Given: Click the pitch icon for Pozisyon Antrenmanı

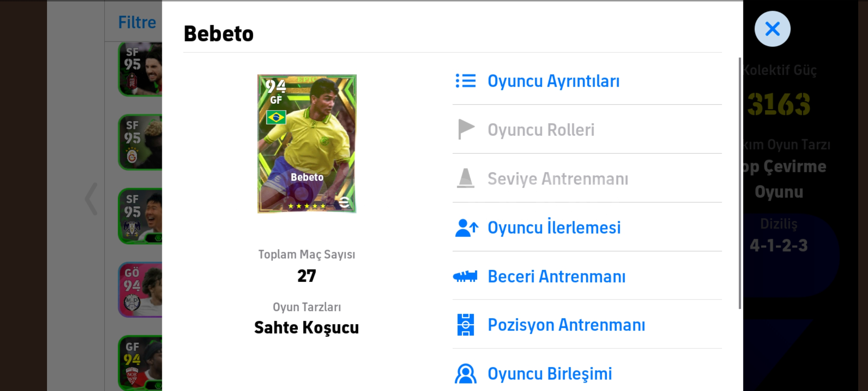Looking at the screenshot, I should click(x=465, y=325).
